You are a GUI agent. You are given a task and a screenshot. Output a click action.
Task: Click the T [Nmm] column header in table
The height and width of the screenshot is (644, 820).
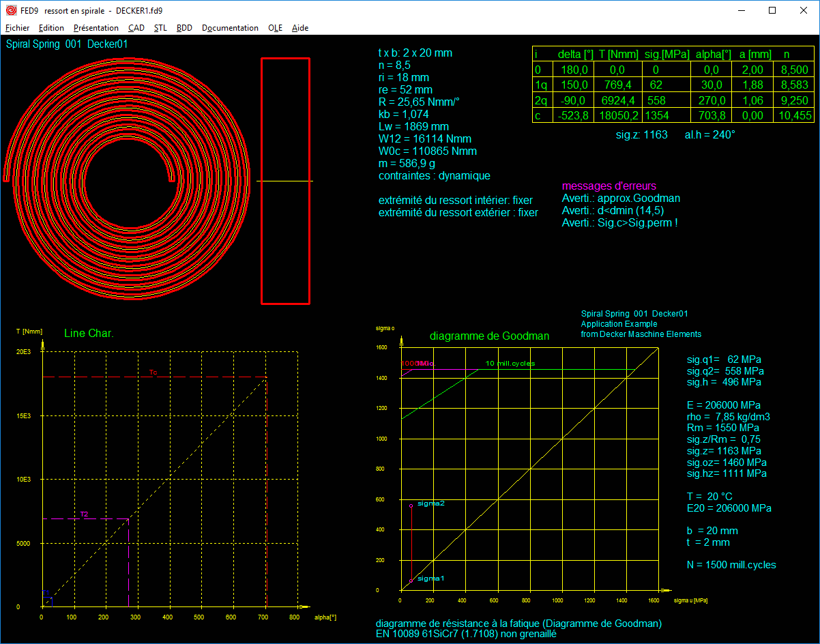pyautogui.click(x=619, y=55)
